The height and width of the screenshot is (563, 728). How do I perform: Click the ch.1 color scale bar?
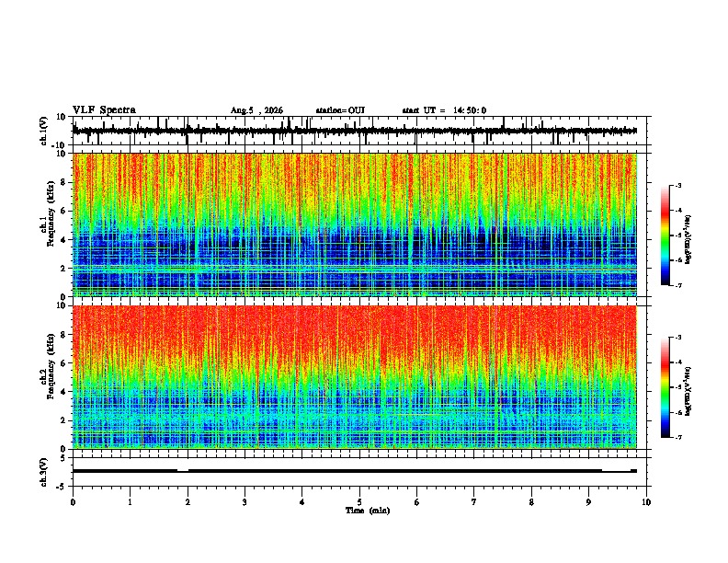665,236
